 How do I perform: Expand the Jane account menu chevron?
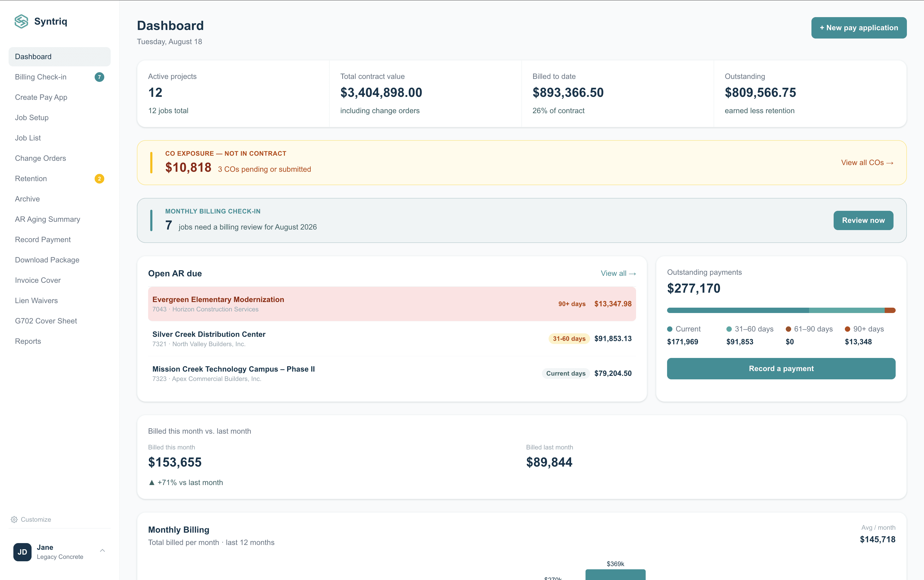click(102, 551)
